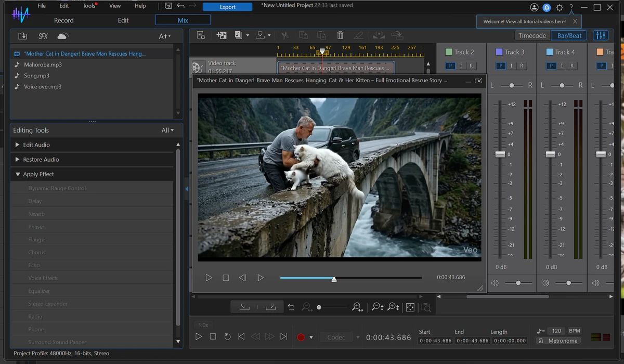Click the undock preview window icon

pyautogui.click(x=479, y=81)
